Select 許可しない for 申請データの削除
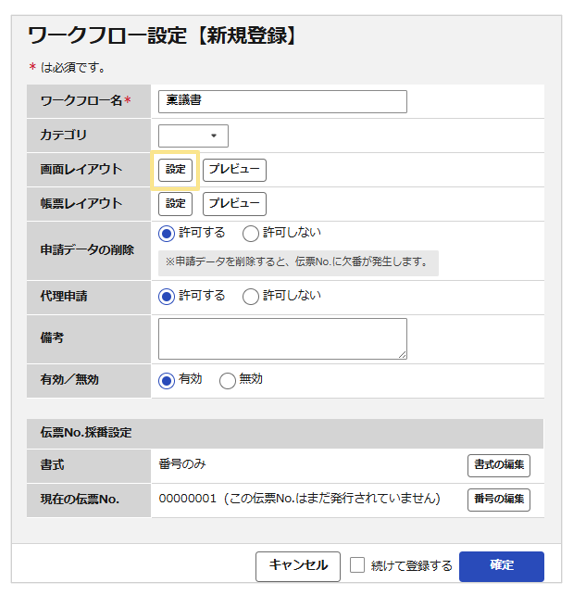Image resolution: width=570 pixels, height=598 pixels. pos(250,233)
